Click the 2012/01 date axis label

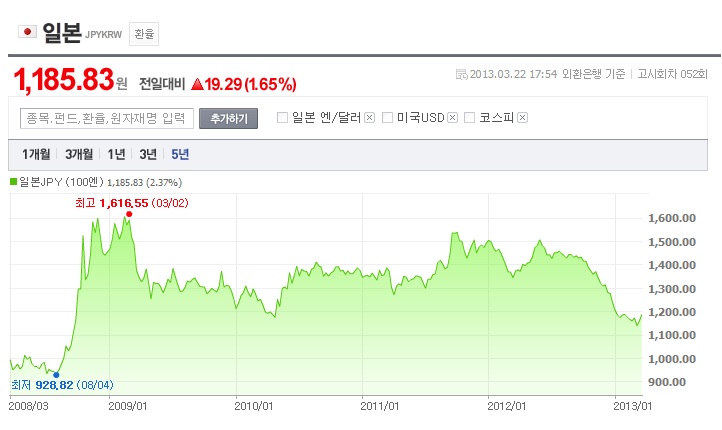[x=507, y=407]
